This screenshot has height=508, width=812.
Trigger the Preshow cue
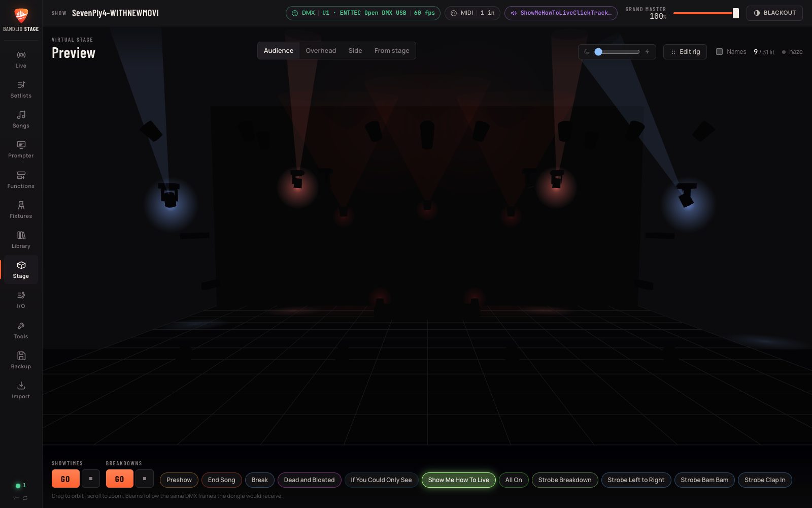tap(179, 480)
